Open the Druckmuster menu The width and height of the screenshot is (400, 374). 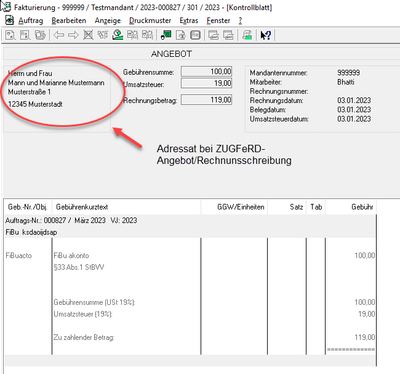pos(150,21)
